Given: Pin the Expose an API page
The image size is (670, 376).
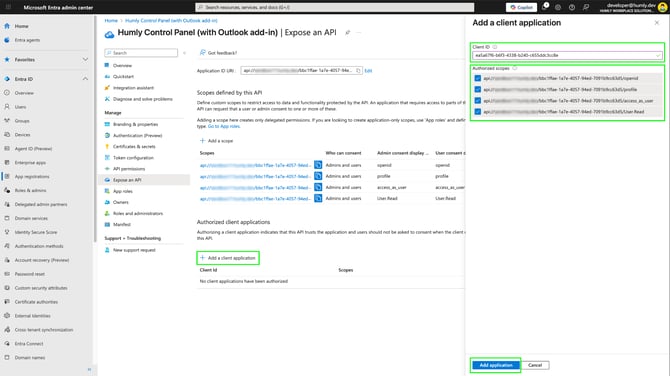Looking at the screenshot, I should (x=347, y=32).
